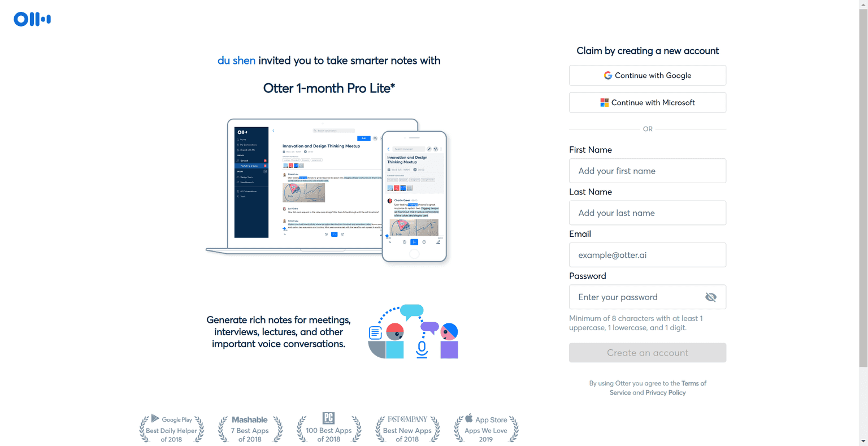Click the Mashable 7 Best Apps badge
This screenshot has height=446, width=868.
[250, 428]
